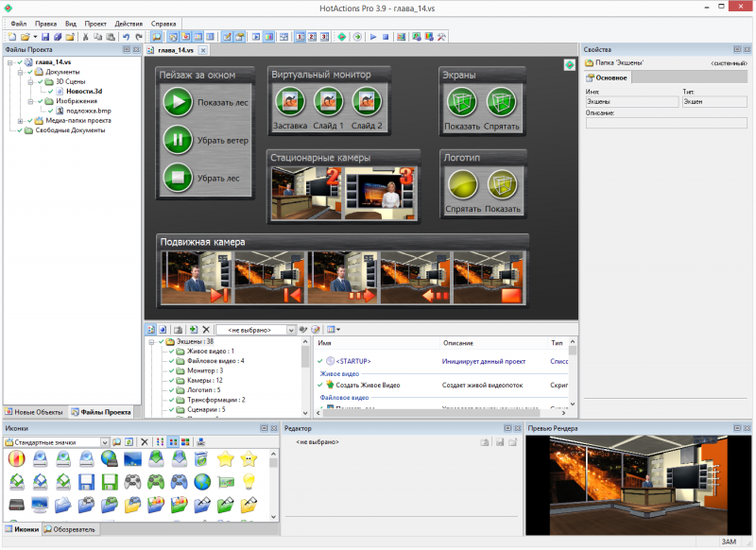Expand the 'Медиа-папки проекта' tree node
The width and height of the screenshot is (756, 550).
(20, 121)
